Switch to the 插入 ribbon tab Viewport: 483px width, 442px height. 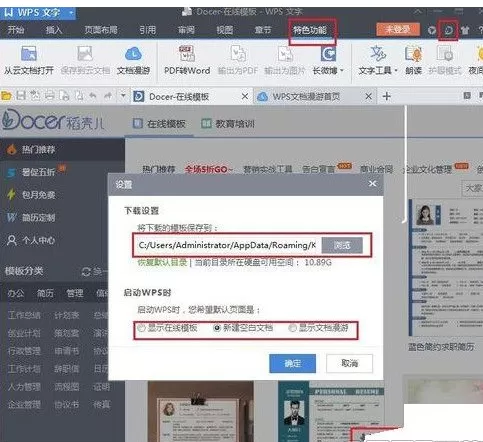(54, 30)
